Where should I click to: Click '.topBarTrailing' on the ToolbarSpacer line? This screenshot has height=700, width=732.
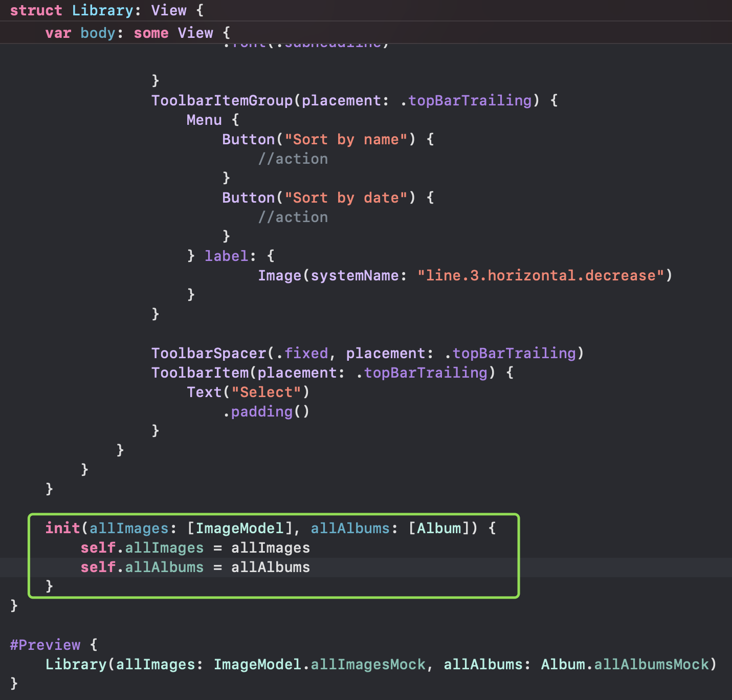511,353
